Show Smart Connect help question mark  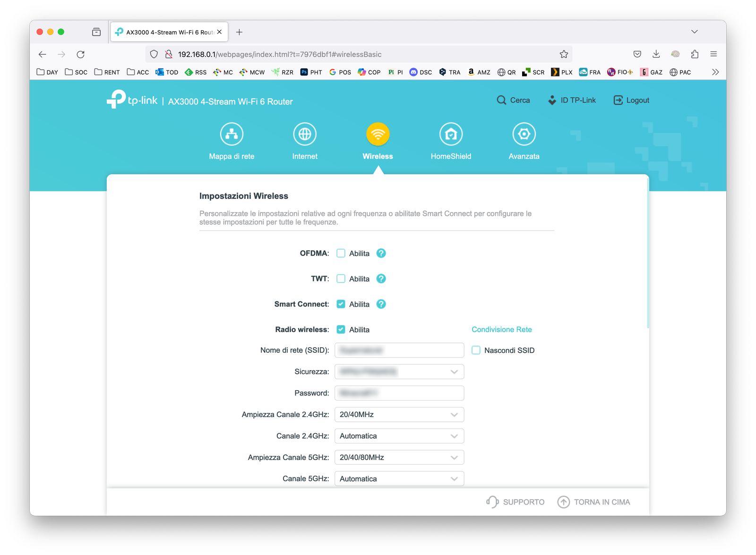click(381, 304)
